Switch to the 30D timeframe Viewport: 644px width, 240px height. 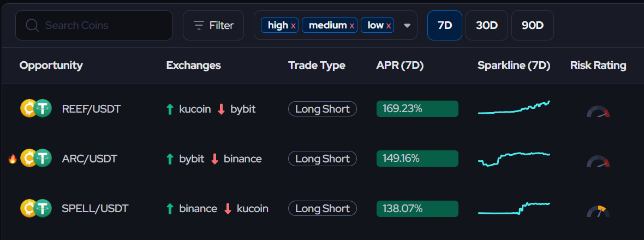coord(487,26)
